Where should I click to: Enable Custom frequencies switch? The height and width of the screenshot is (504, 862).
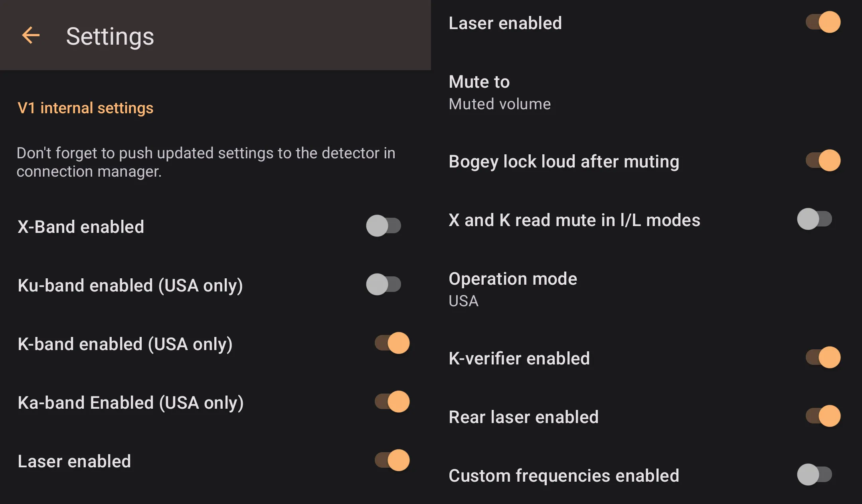pyautogui.click(x=815, y=474)
